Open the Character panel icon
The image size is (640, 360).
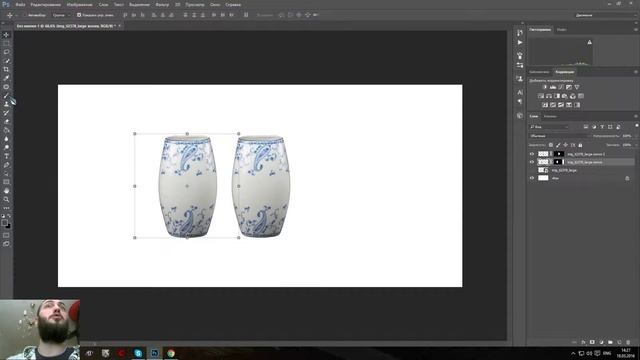(x=520, y=92)
